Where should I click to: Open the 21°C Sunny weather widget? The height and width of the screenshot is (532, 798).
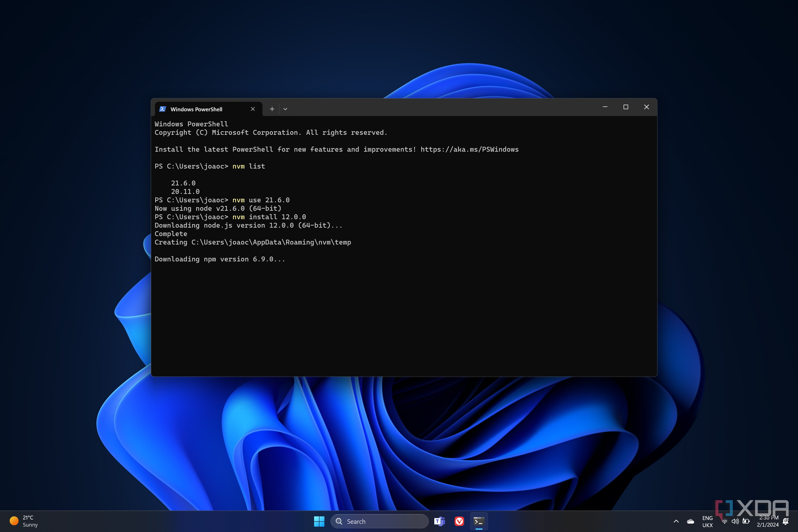point(24,522)
